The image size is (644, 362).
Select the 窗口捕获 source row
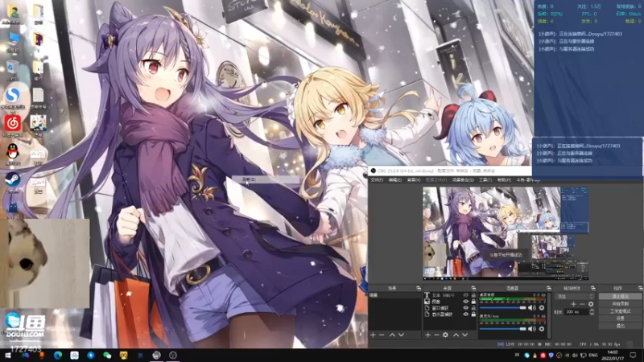point(450,308)
